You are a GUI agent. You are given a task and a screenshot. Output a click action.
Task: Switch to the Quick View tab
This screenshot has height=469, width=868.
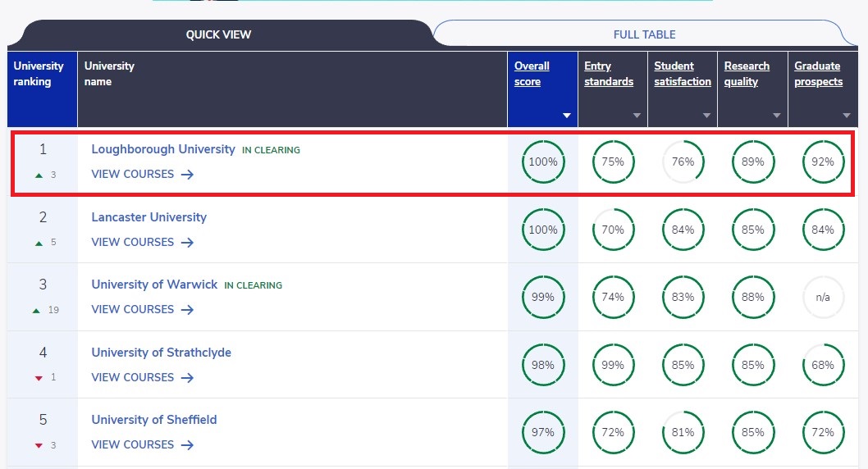[x=218, y=34]
